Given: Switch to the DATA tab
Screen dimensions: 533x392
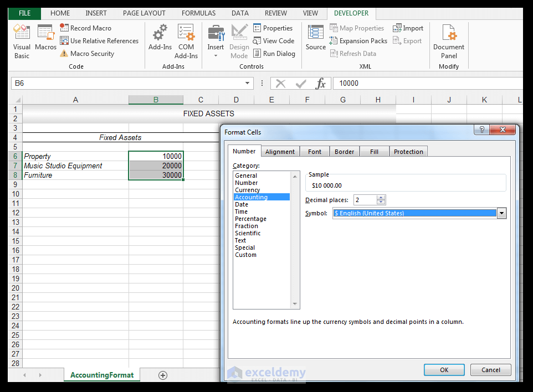Looking at the screenshot, I should [240, 13].
